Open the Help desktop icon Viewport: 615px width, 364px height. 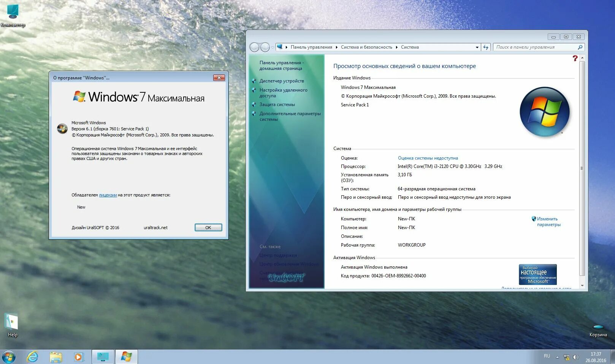[12, 325]
